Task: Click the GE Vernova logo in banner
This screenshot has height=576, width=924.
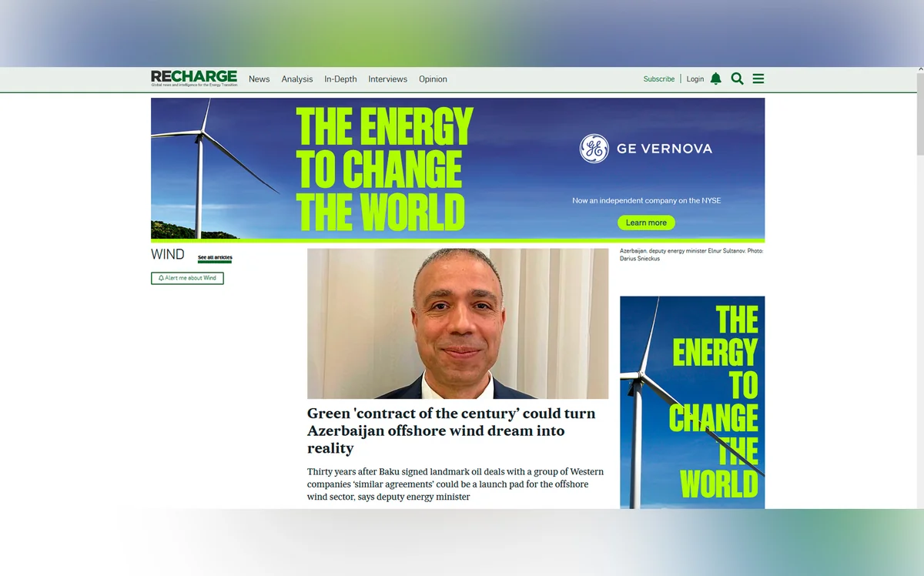Action: [646, 149]
